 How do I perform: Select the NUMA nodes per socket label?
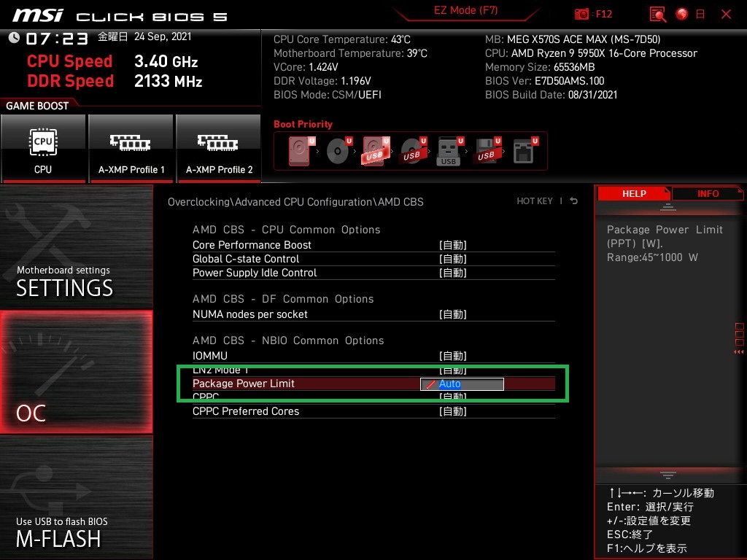pyautogui.click(x=250, y=314)
